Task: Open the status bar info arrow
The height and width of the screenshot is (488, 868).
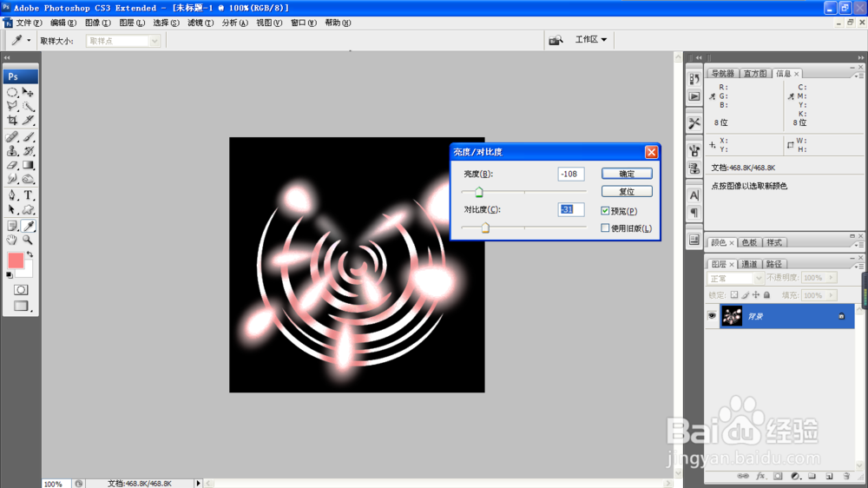Action: tap(198, 484)
